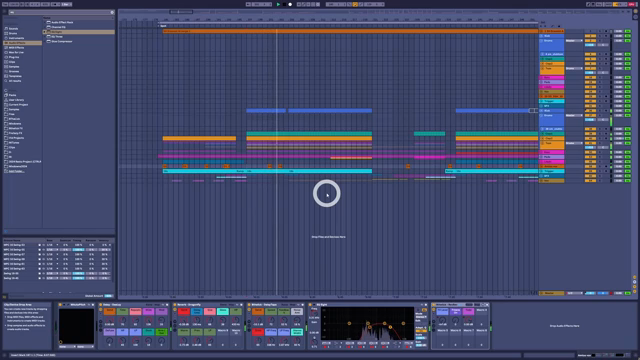Toggle the orange automation mode button
This screenshot has width=640, height=360.
tap(355, 4)
